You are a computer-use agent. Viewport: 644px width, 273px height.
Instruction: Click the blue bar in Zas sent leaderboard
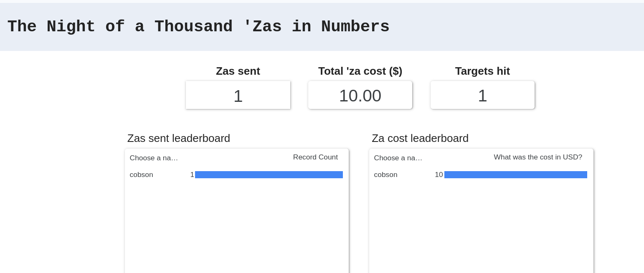coord(269,175)
